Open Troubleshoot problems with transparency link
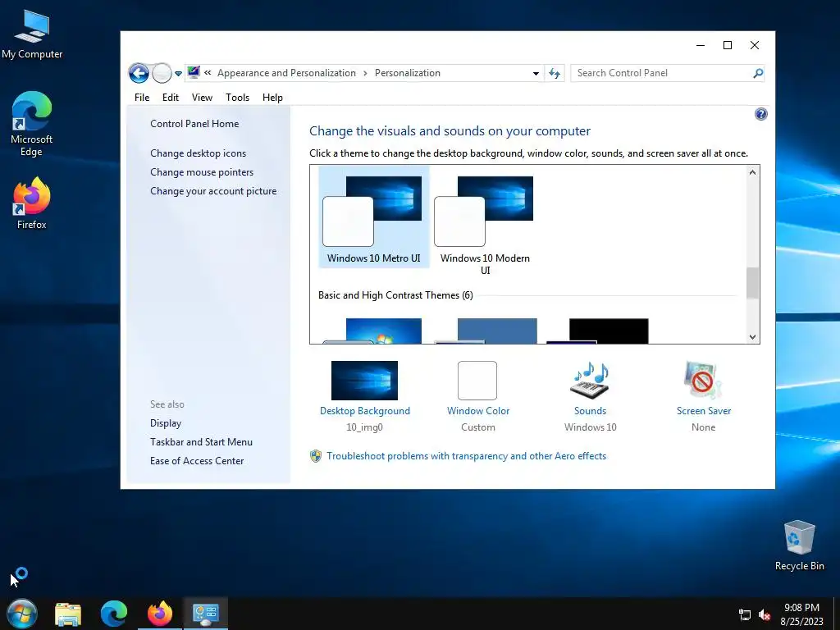Viewport: 840px width, 630px height. pos(466,456)
